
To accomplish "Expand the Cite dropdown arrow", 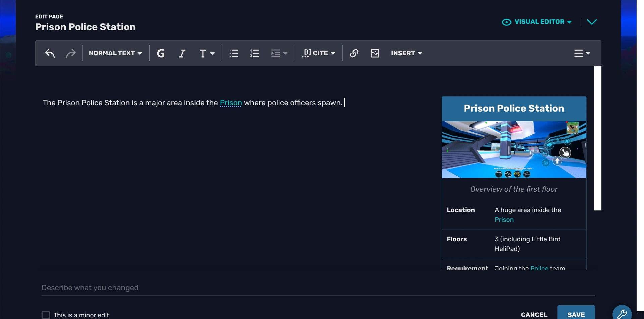I will (x=333, y=53).
